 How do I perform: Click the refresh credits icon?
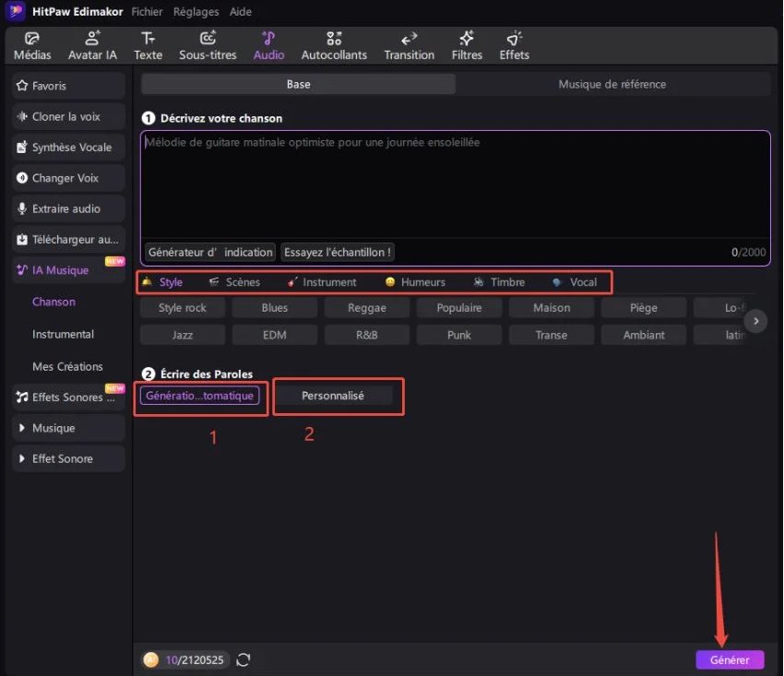coord(244,659)
